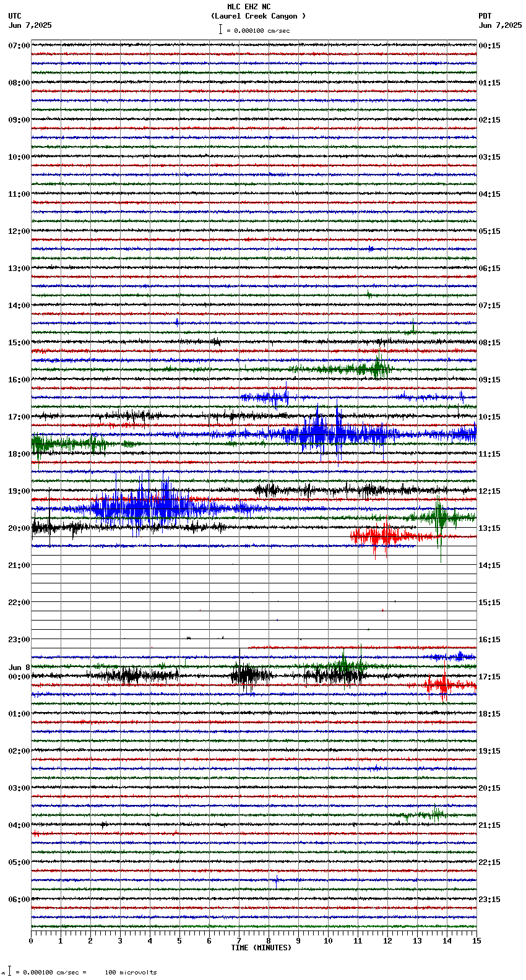526x980 pixels.
Task: Click the 'TIME (MINUTES)' axis label
Action: 261,948
